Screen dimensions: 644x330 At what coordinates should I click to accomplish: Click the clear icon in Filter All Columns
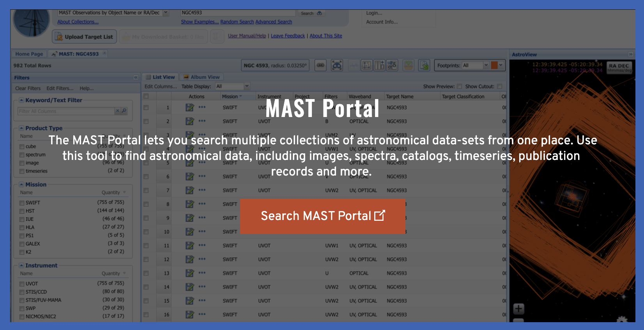tap(117, 111)
